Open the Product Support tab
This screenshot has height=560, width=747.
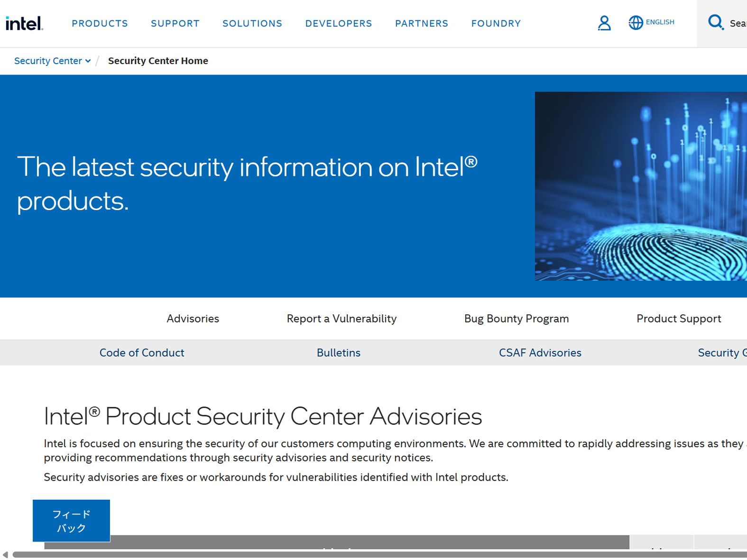679,319
